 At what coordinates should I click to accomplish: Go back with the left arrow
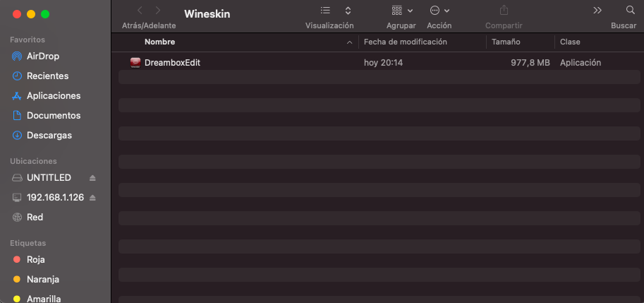click(x=140, y=11)
